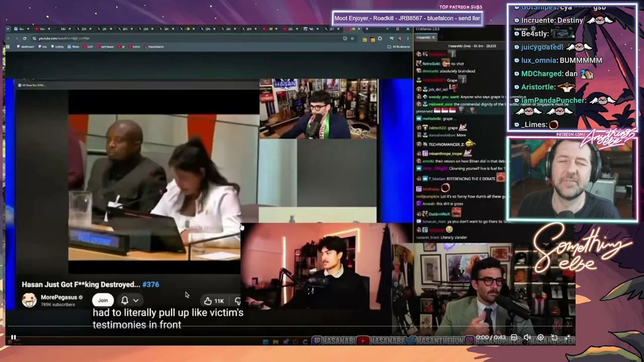
Task: Pause the video with the pause button
Action: point(14,337)
